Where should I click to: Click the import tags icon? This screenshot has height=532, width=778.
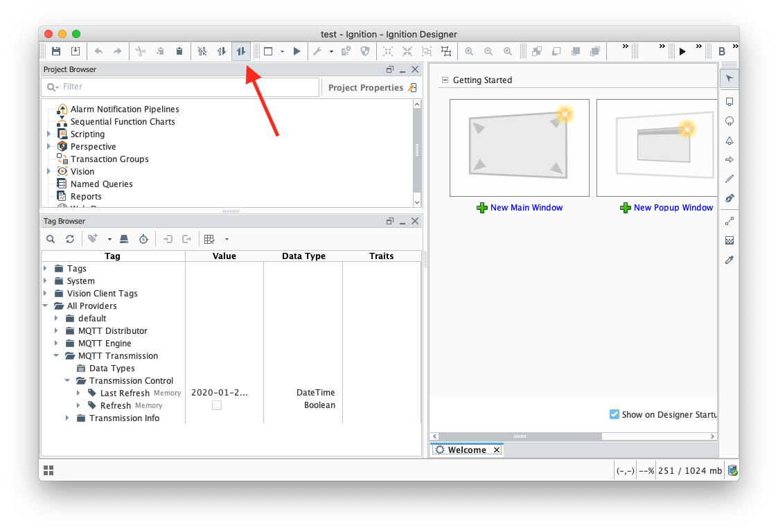(168, 239)
